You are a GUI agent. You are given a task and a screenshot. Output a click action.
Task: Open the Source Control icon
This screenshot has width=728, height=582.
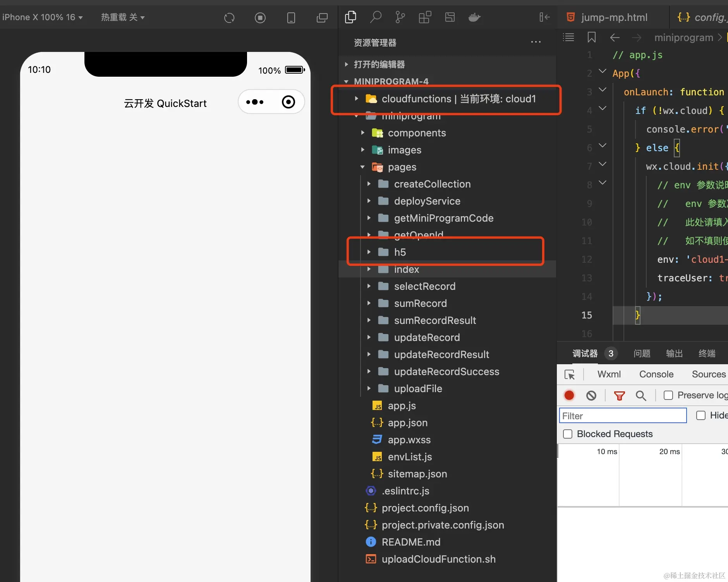coord(400,17)
